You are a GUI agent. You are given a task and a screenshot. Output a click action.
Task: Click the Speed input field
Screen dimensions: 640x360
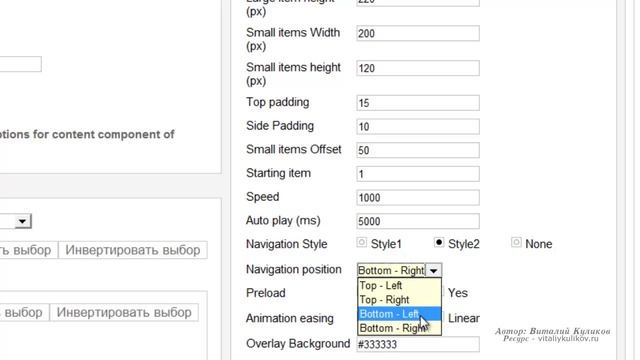coord(418,198)
